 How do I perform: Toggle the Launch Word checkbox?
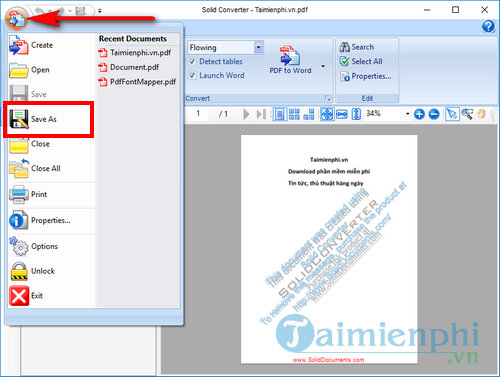point(192,76)
